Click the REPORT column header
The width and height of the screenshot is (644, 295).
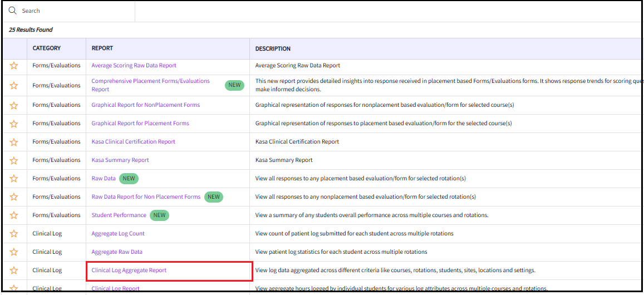click(x=102, y=48)
